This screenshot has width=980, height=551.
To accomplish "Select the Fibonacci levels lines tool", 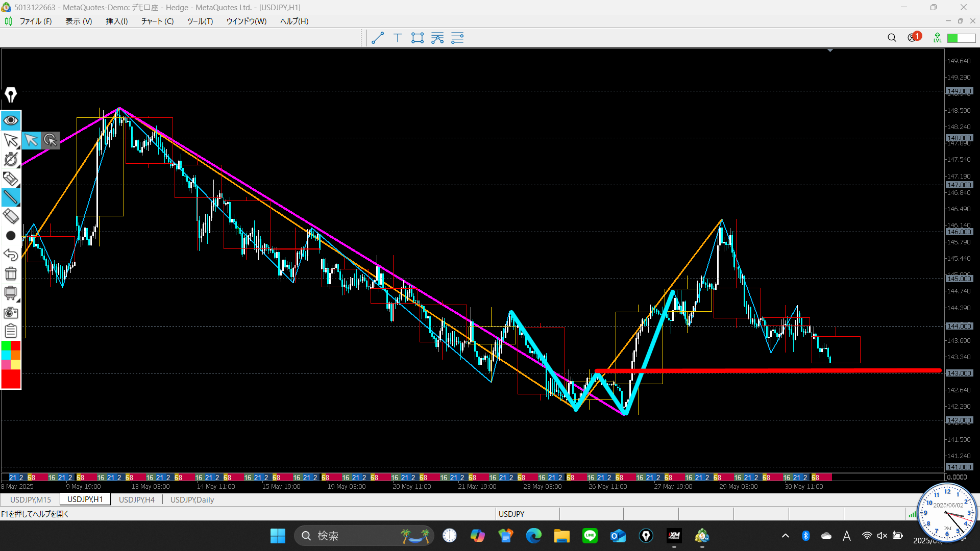I will tap(457, 38).
